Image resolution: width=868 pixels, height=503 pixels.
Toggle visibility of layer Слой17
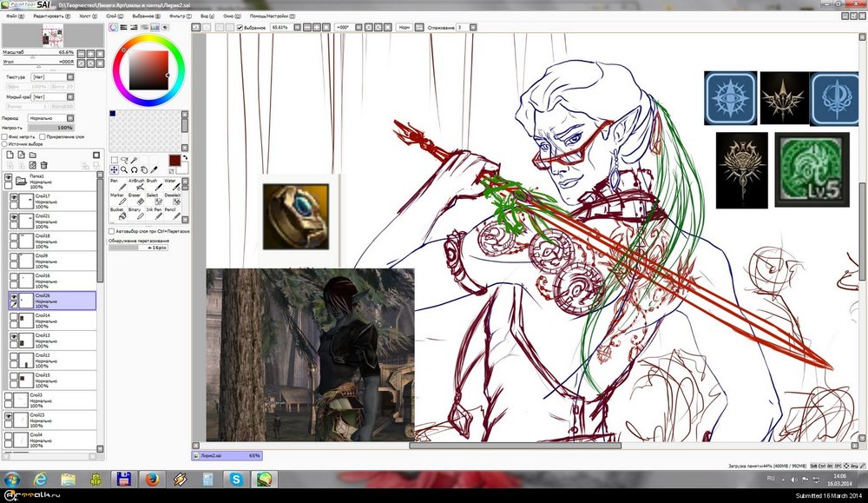(14, 198)
